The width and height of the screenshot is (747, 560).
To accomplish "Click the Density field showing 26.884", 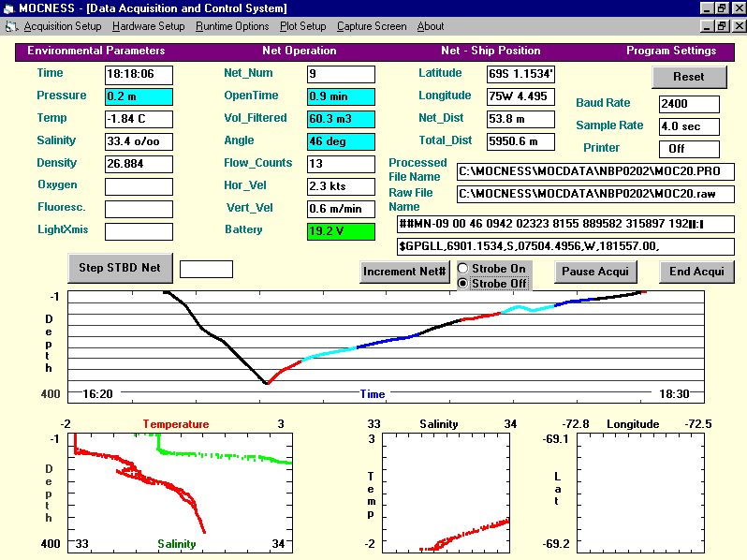I will pos(139,164).
